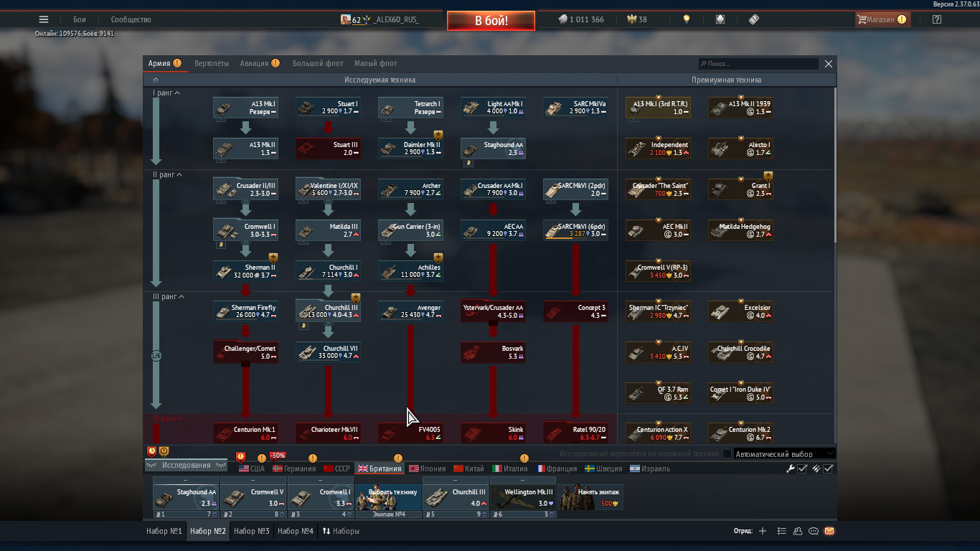The height and width of the screenshot is (551, 980).
Task: Expand the Valentine I/XI/IX vehicle group
Action: click(x=328, y=189)
